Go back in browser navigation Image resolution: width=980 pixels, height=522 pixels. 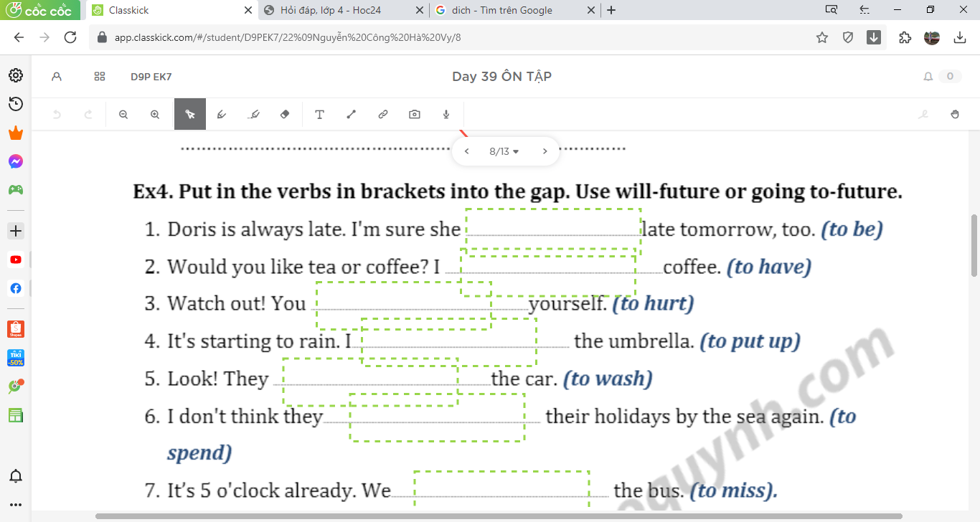pos(19,37)
